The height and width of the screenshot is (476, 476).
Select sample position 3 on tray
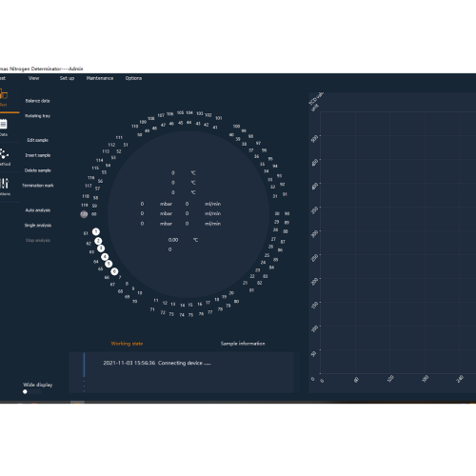click(x=101, y=248)
